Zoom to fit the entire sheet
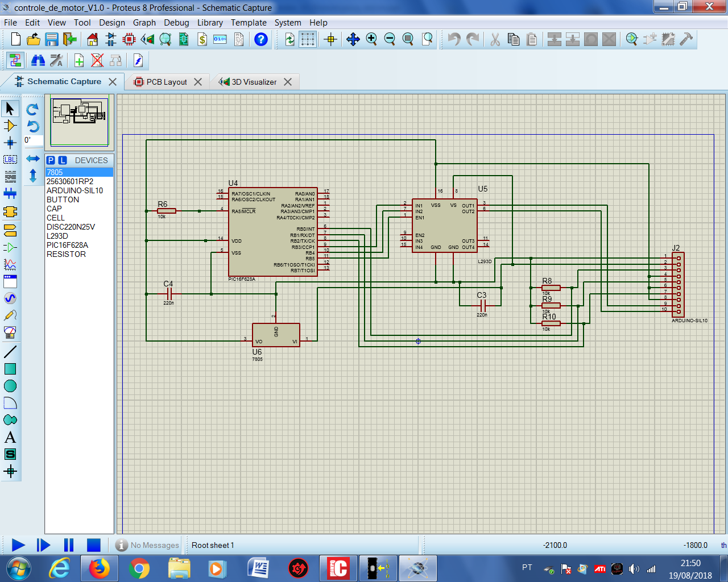 point(408,39)
